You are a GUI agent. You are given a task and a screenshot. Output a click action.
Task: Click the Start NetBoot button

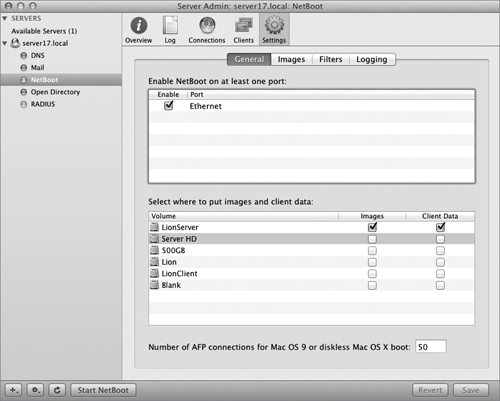click(x=103, y=390)
